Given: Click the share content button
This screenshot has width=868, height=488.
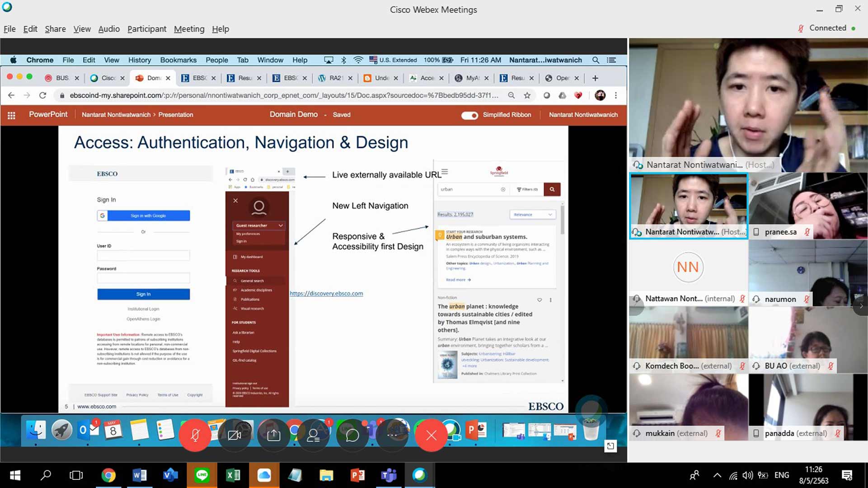Looking at the screenshot, I should 273,435.
